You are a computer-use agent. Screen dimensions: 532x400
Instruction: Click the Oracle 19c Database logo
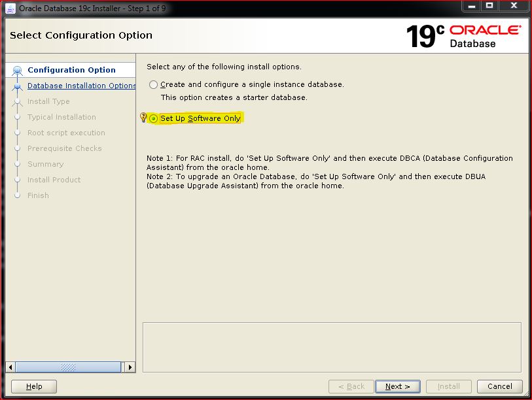(463, 36)
